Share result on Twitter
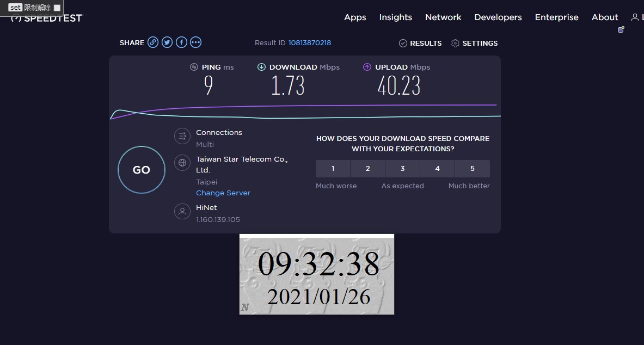 pyautogui.click(x=167, y=42)
